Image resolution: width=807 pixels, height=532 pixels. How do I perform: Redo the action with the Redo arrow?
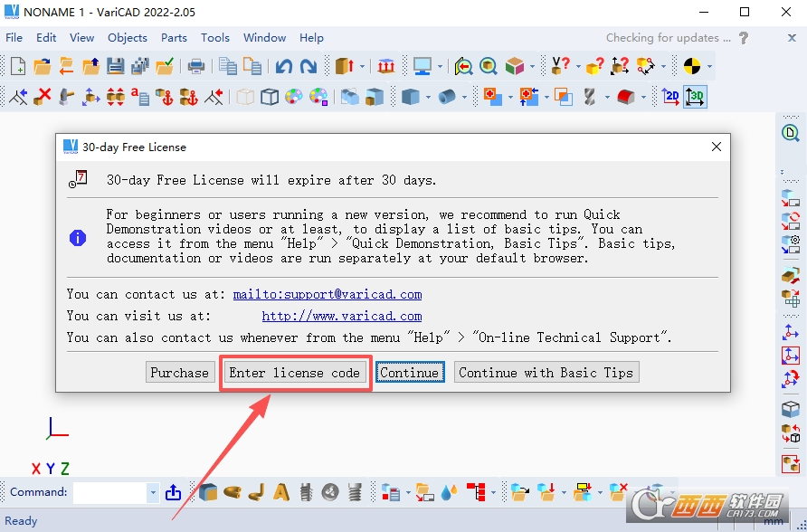click(x=309, y=66)
